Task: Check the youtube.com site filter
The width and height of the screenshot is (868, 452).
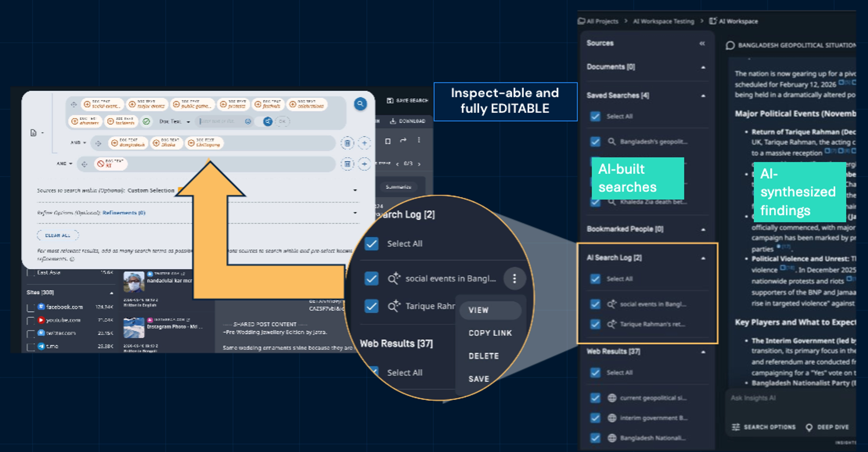Action: point(31,321)
